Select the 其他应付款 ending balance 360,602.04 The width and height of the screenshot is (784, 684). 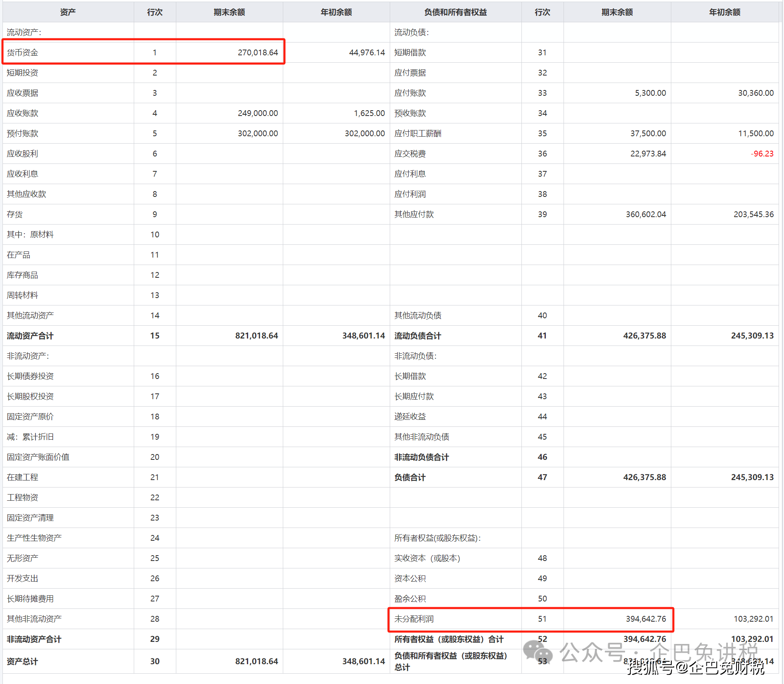click(x=646, y=214)
